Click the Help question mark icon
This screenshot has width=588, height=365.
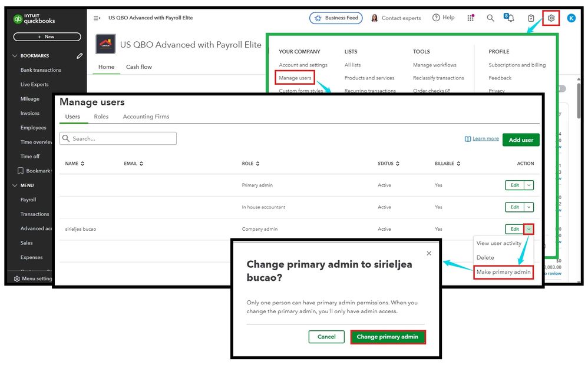coord(436,18)
